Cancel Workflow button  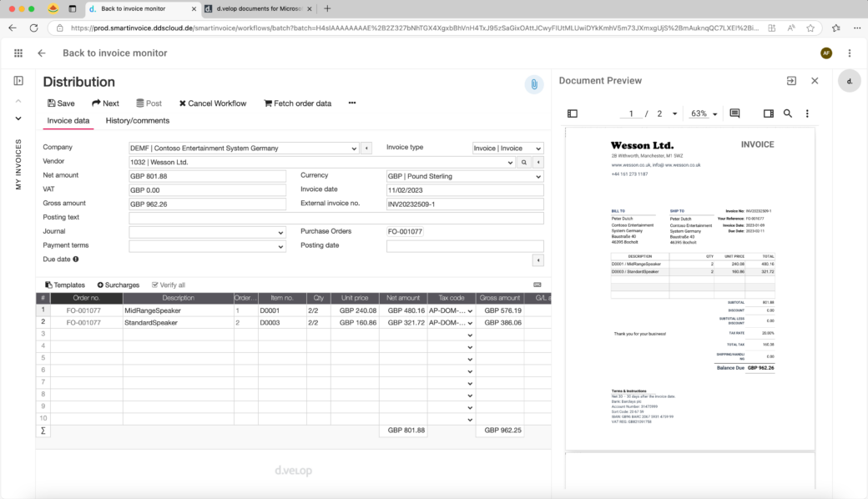point(213,103)
